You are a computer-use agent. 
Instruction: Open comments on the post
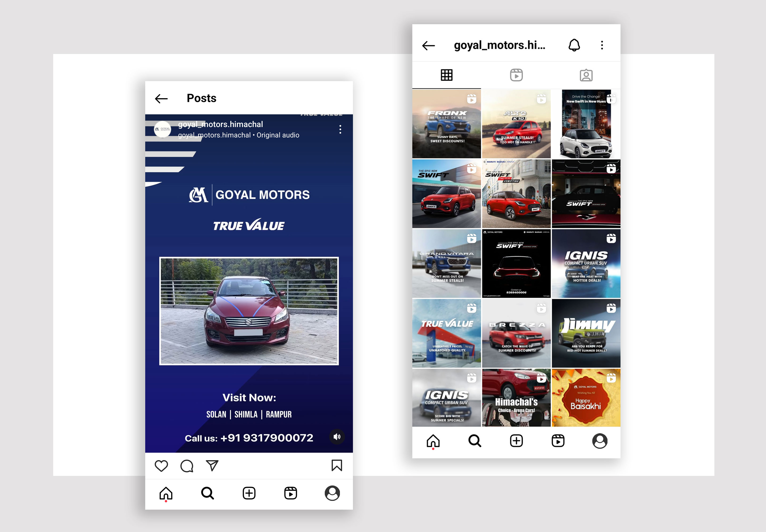(x=187, y=466)
